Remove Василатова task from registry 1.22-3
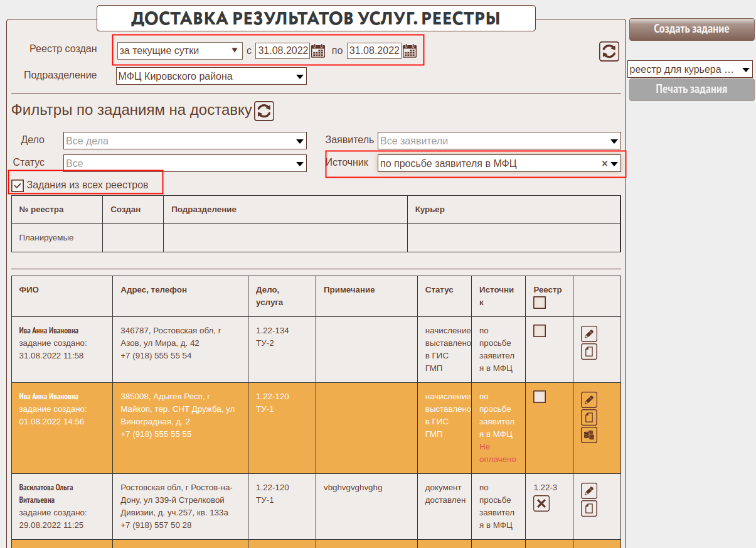Screen dimensions: 756x548 tap(541, 503)
